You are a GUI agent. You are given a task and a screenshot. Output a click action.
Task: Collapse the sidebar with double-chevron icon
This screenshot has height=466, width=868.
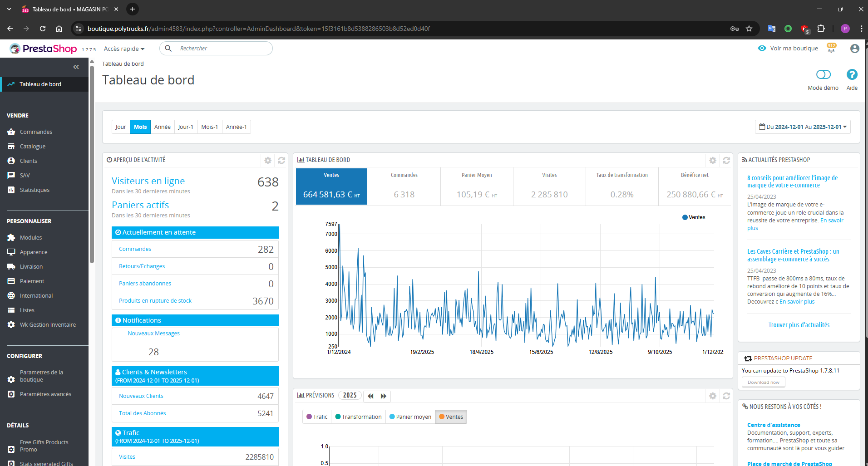point(76,67)
